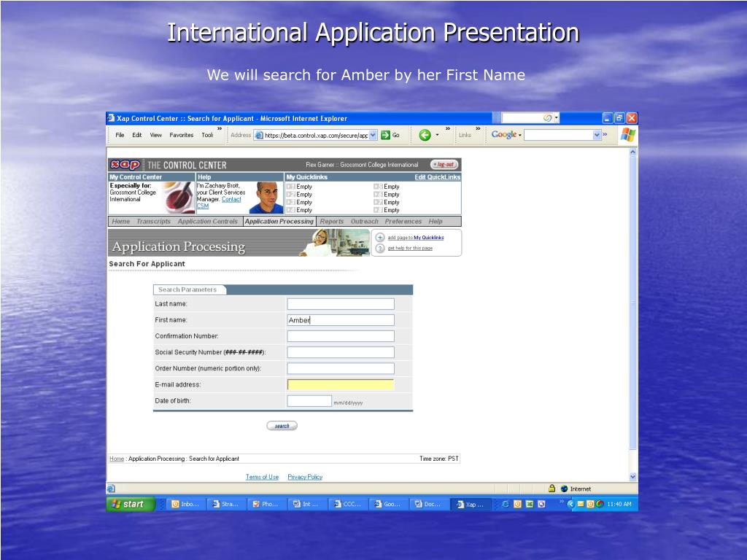Click the Edit QuickLinks link
Image resolution: width=747 pixels, height=560 pixels.
click(x=438, y=177)
